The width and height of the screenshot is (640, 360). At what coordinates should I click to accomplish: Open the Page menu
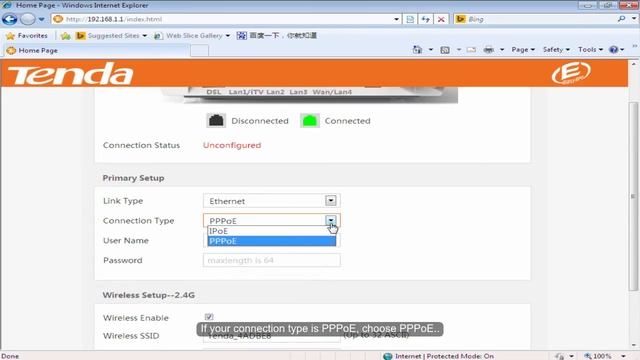click(x=523, y=50)
